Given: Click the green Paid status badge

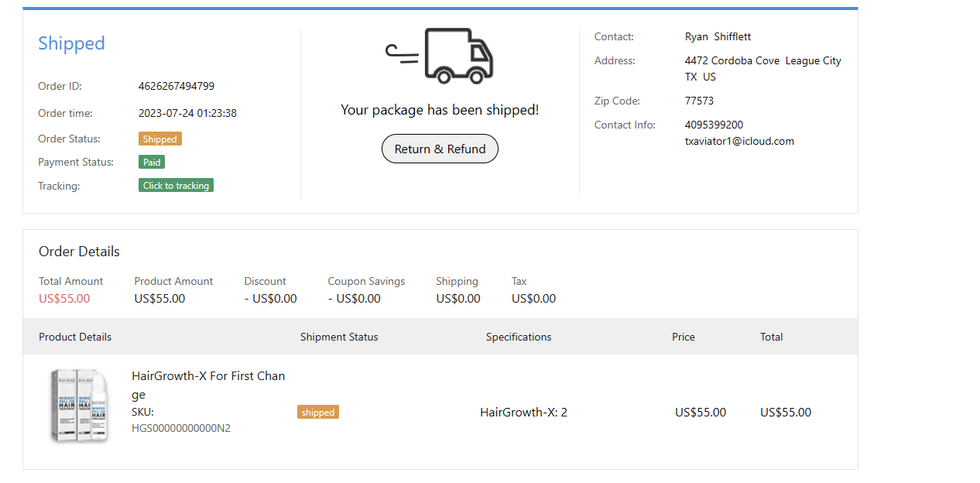Looking at the screenshot, I should coord(152,163).
